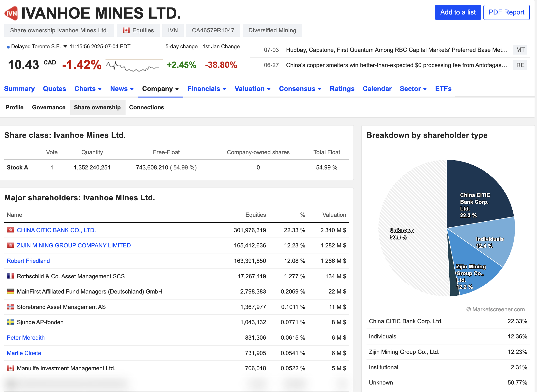Select the Profile sub-tab
Screen dimensions: 537x392
[14, 107]
